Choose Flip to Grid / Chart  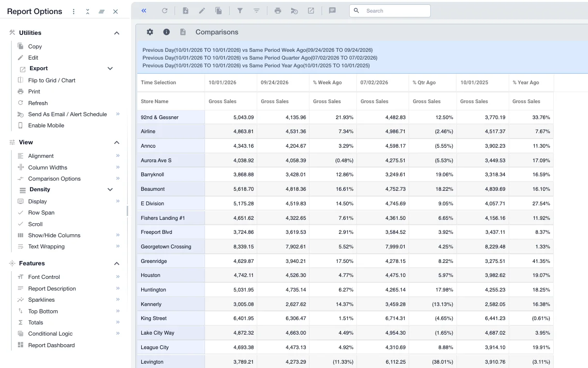(52, 80)
